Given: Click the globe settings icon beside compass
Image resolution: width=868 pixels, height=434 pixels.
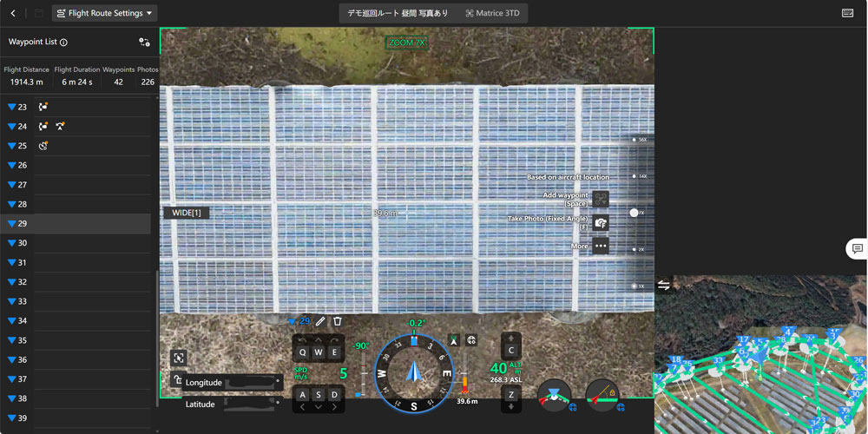Looking at the screenshot, I should click(471, 340).
